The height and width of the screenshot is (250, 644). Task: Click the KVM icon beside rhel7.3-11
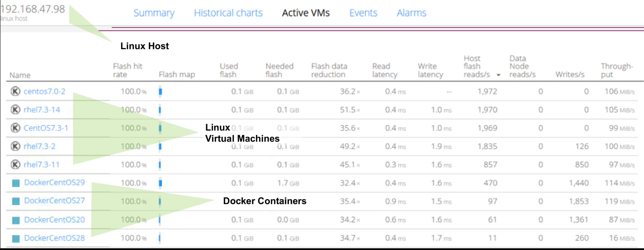15,165
